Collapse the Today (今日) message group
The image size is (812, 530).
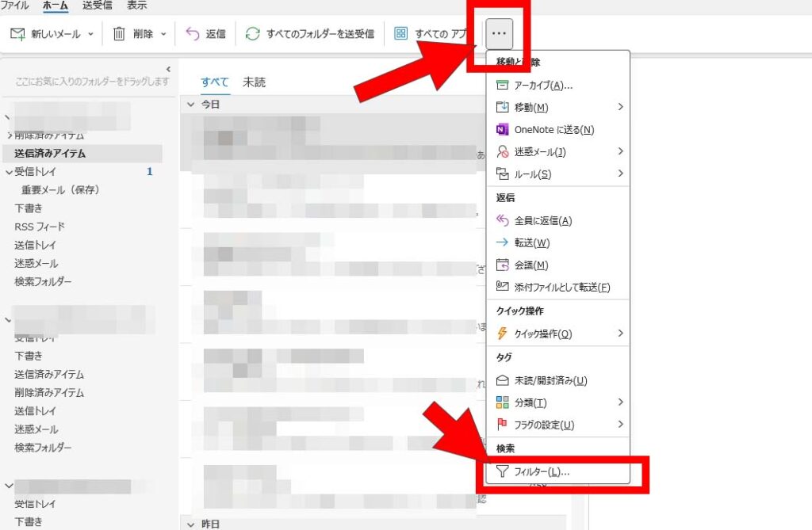pyautogui.click(x=190, y=105)
